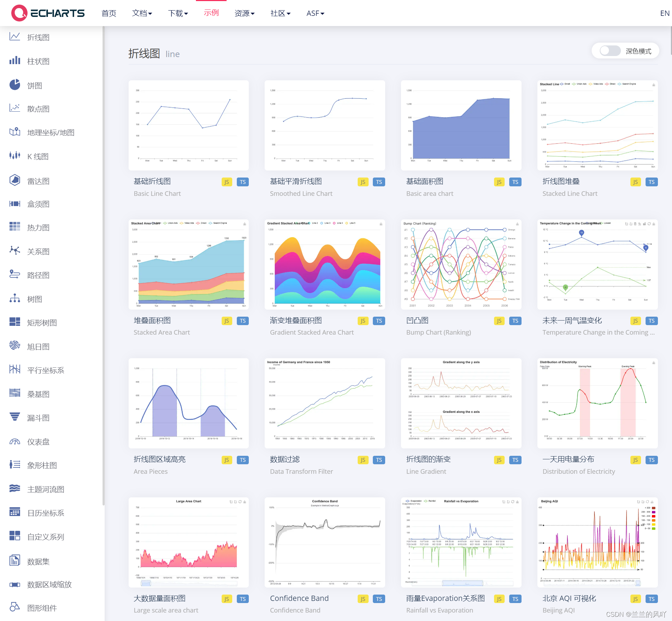672x621 pixels.
Task: Select 数据集 text in the sidebar
Action: click(x=38, y=561)
